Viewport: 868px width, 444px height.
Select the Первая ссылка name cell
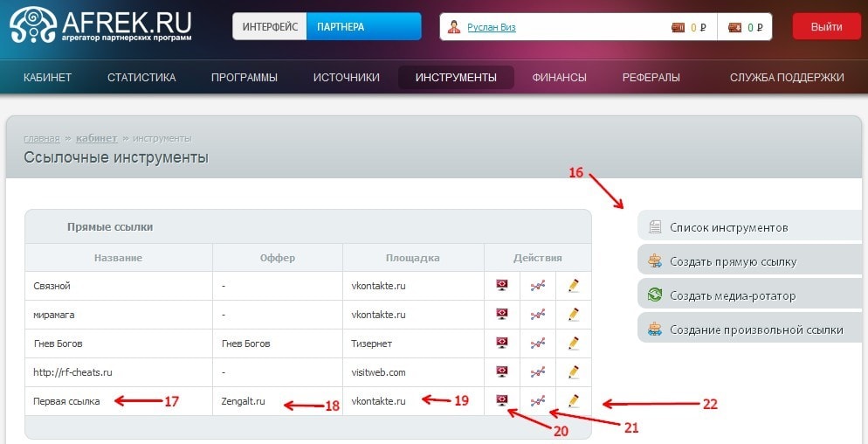119,401
